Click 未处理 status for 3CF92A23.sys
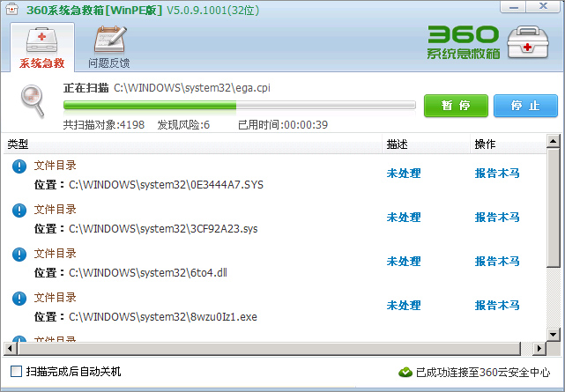Screen dimensions: 565x392 (x=404, y=218)
